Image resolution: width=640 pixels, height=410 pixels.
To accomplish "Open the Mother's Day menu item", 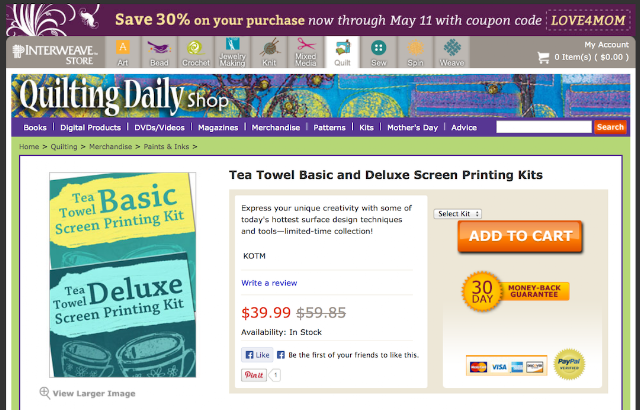I will [412, 128].
